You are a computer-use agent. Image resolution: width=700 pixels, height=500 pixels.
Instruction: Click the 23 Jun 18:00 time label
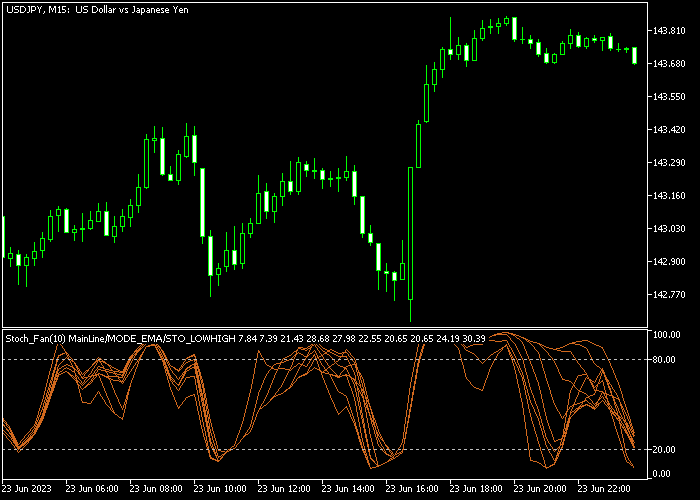(476, 489)
